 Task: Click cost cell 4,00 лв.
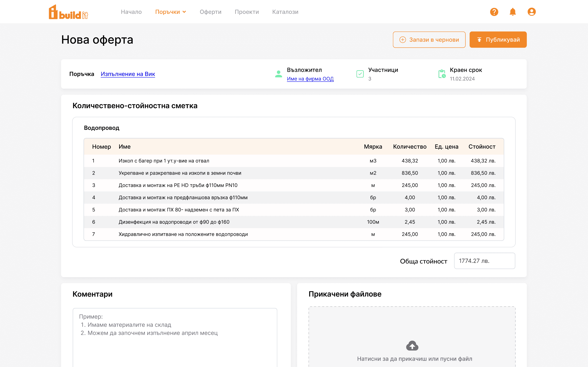click(486, 198)
